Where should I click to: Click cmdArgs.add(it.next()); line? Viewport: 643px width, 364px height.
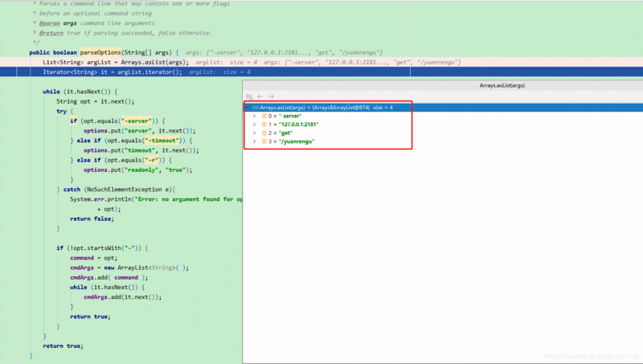(x=123, y=297)
